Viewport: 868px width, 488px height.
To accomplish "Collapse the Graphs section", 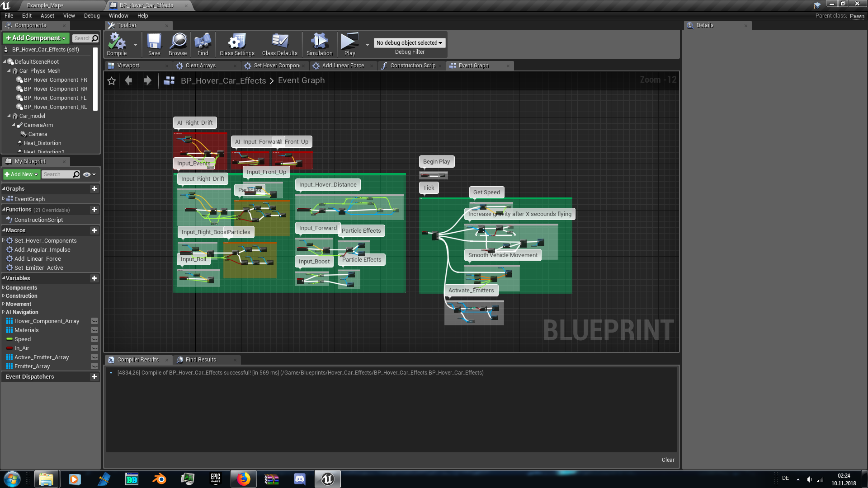I will (x=4, y=189).
